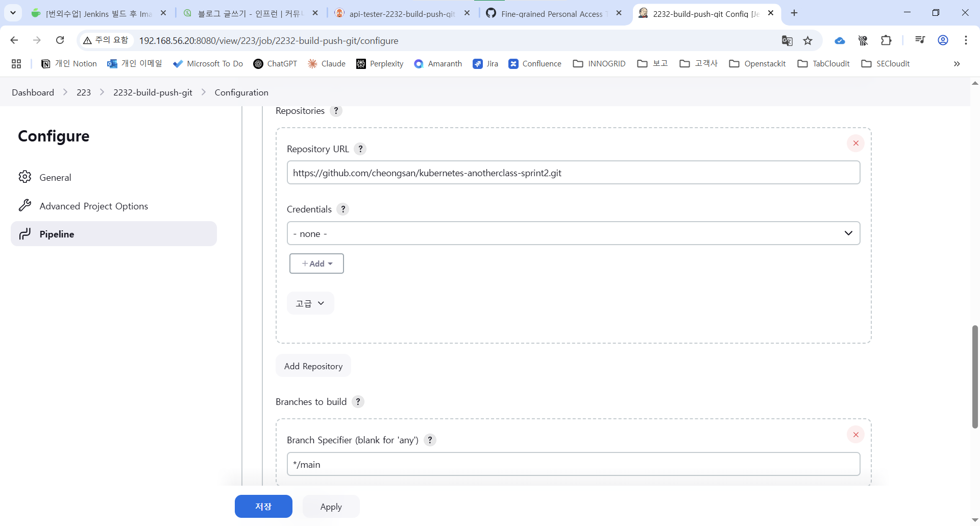Screen dimensions: 980x526
Task: Click the browser forward arrow
Action: pos(37,40)
